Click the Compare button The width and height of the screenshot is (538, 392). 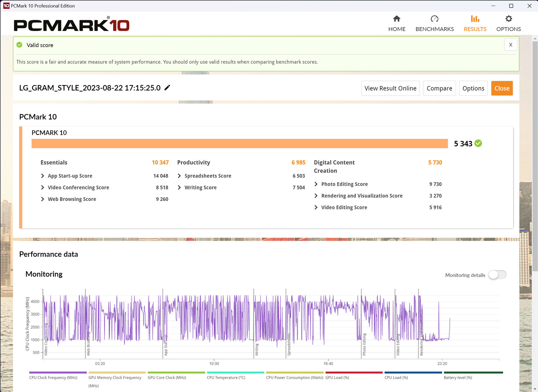[439, 88]
